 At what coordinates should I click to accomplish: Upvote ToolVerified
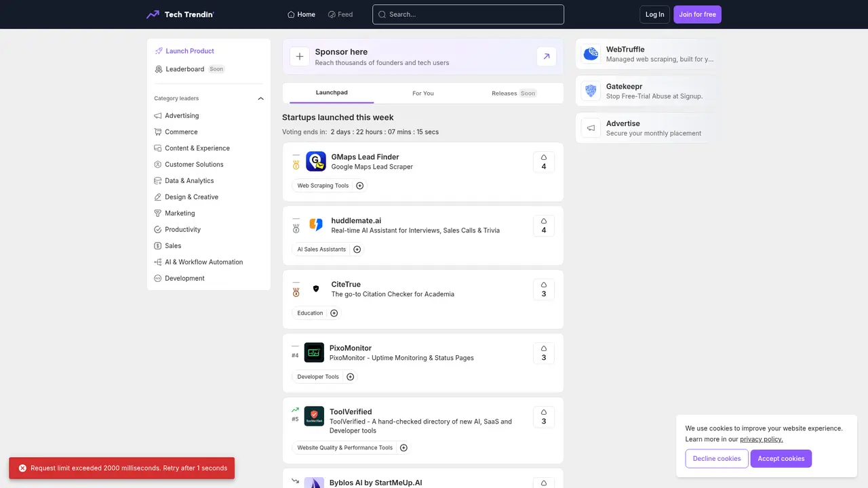[x=544, y=417]
